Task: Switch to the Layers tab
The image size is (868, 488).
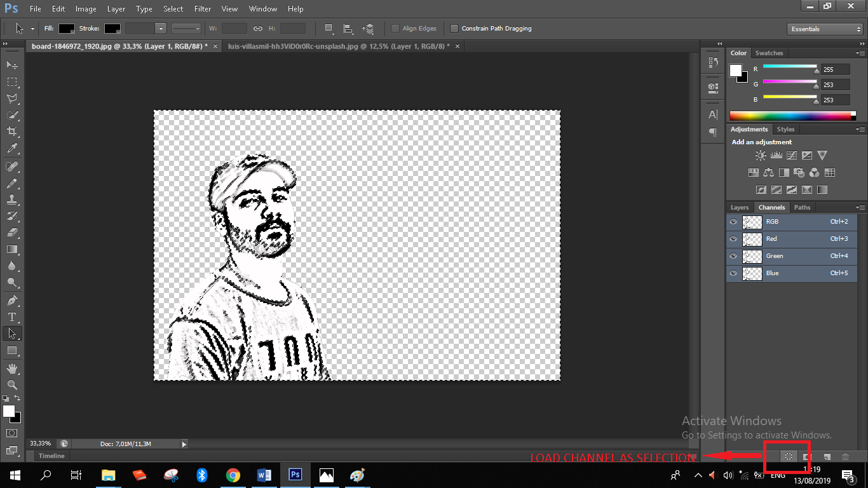Action: click(740, 208)
